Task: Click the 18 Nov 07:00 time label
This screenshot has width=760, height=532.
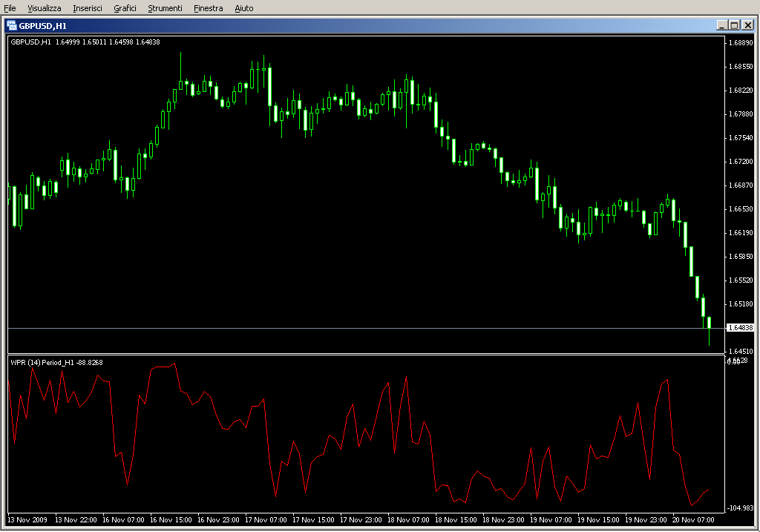Action: 408,520
